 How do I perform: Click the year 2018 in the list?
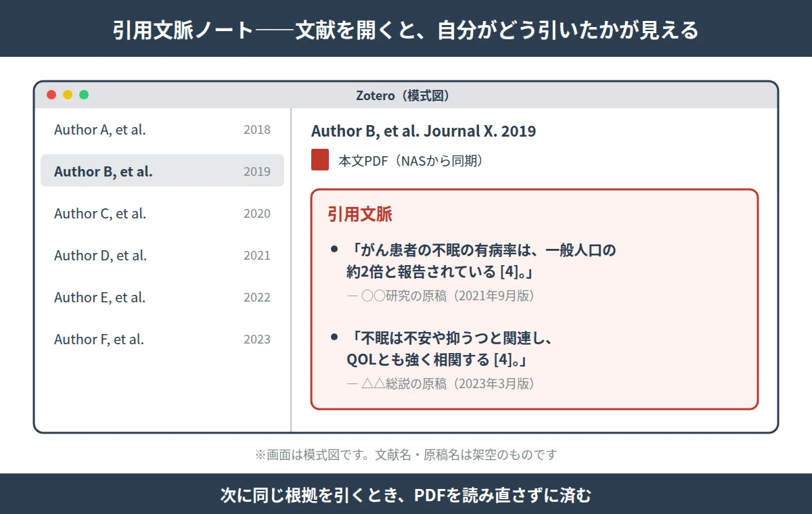257,130
